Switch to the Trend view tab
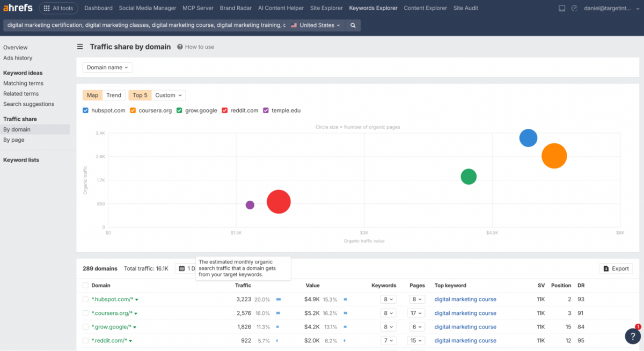Image resolution: width=644 pixels, height=351 pixels. (114, 95)
